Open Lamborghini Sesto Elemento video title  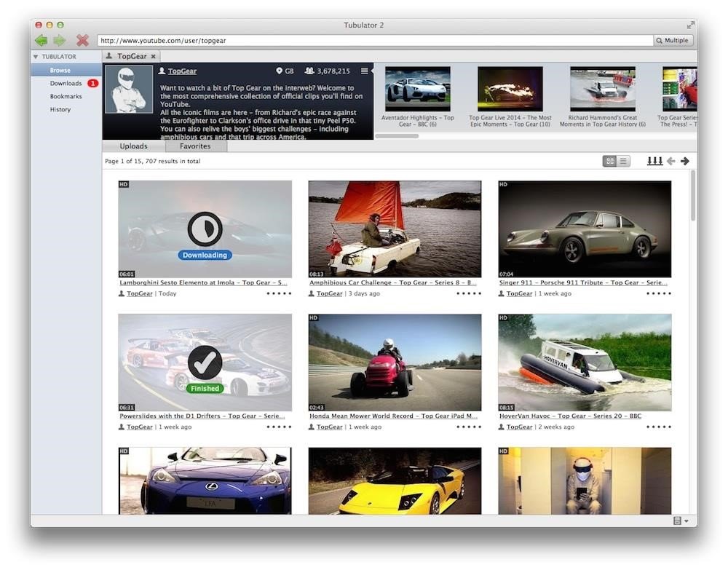[203, 282]
